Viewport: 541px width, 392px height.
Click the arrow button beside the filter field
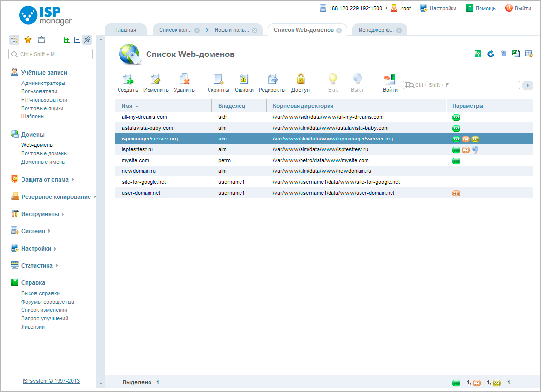(x=527, y=85)
